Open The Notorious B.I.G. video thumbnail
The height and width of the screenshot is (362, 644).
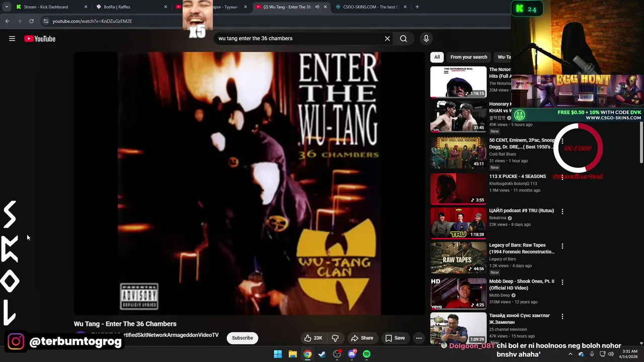point(458,81)
